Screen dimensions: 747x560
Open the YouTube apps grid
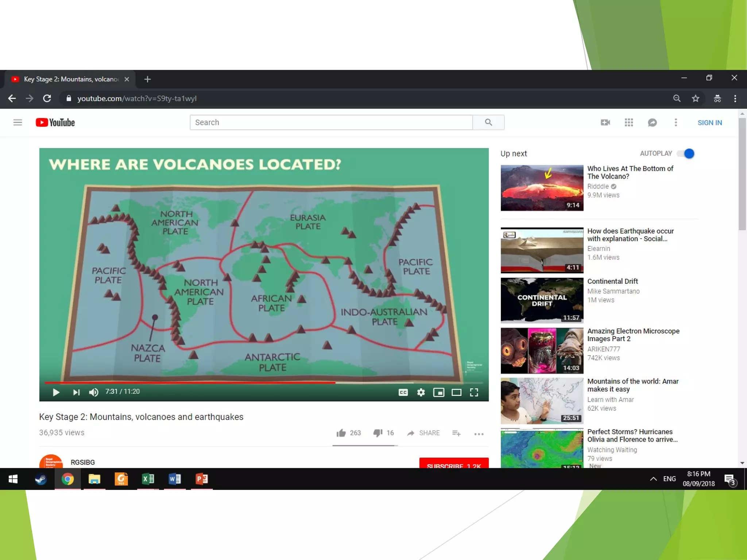[x=628, y=122]
